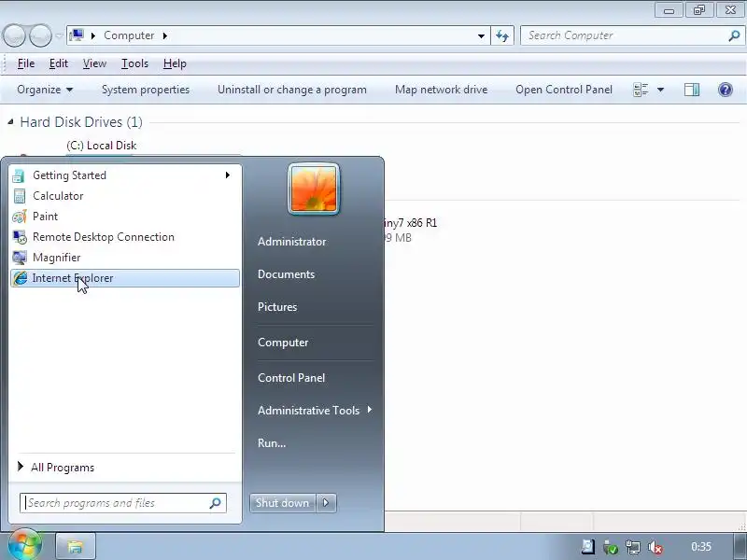Click System properties in toolbar
This screenshot has height=560, width=747.
point(146,90)
